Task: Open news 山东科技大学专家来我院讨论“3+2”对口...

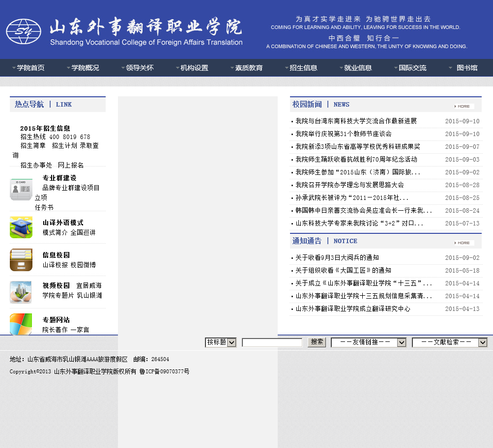Action: pyautogui.click(x=359, y=224)
